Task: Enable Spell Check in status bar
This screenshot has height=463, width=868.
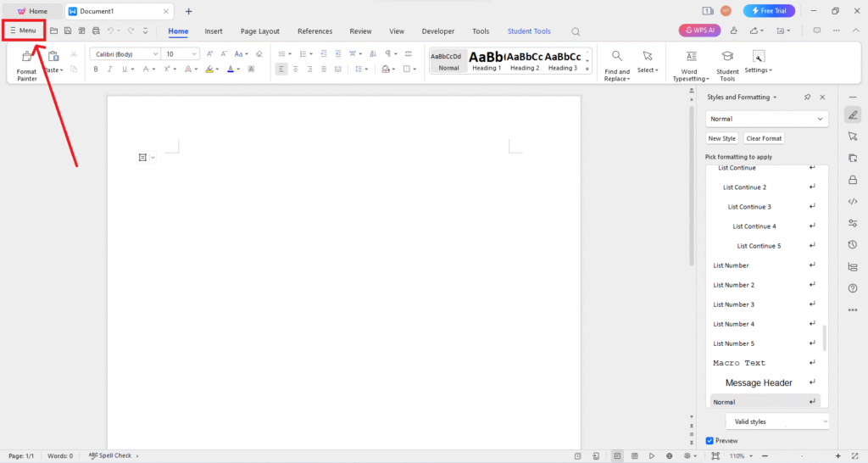Action: click(x=110, y=455)
